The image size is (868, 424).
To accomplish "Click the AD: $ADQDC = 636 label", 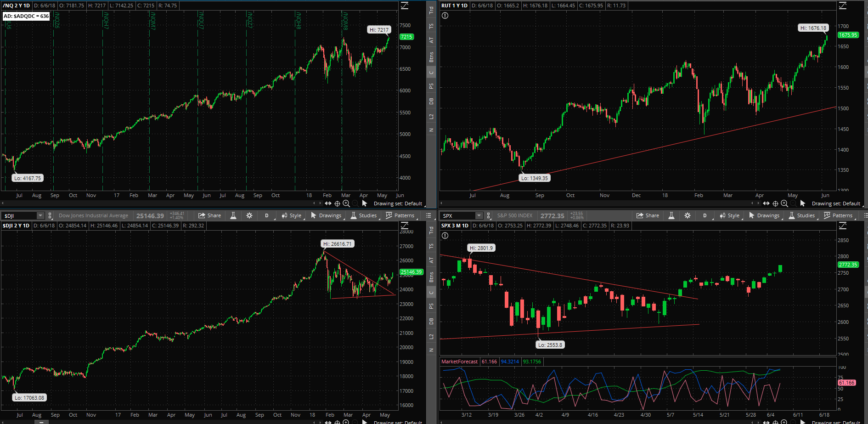I will 26,16.
